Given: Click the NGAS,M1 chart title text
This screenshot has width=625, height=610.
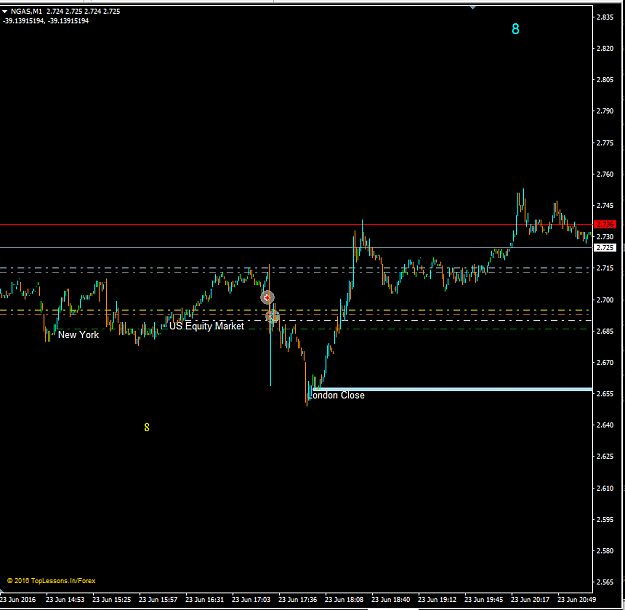Looking at the screenshot, I should (26, 12).
